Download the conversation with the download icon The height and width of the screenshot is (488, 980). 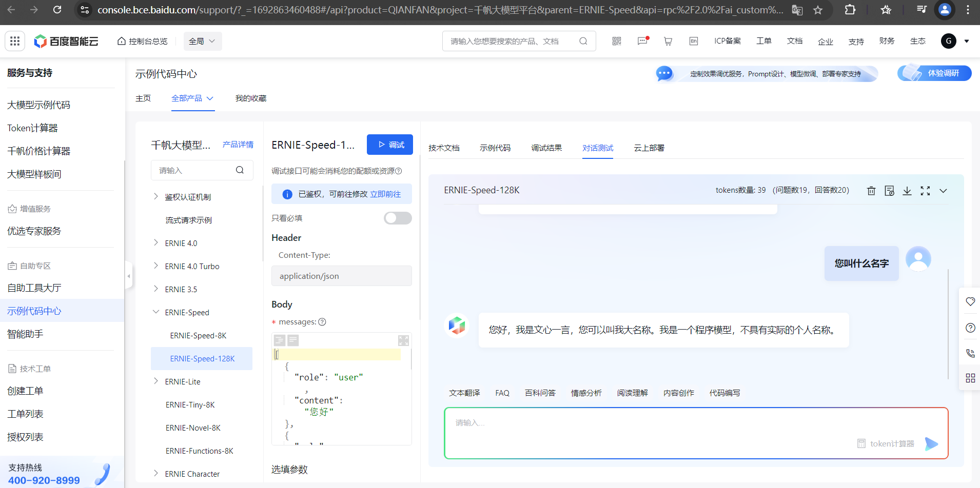(x=907, y=191)
